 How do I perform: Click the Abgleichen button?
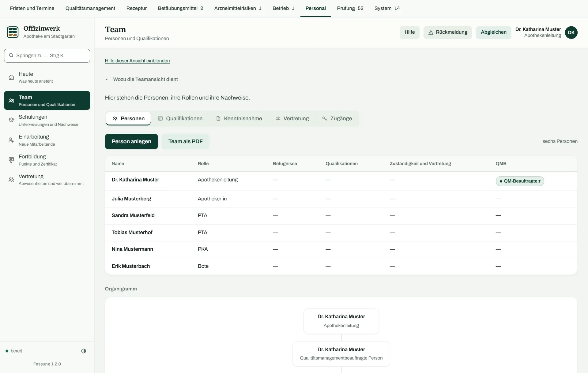tap(493, 32)
